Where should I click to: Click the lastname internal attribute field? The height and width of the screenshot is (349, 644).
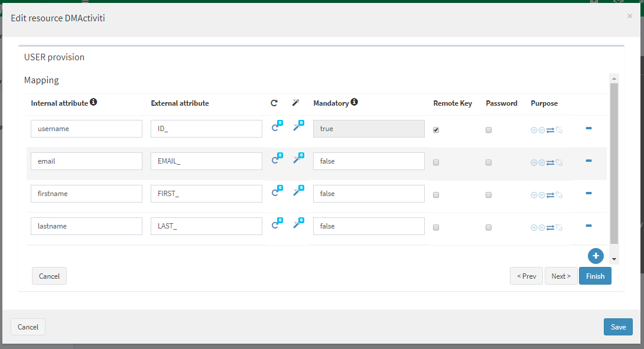87,226
